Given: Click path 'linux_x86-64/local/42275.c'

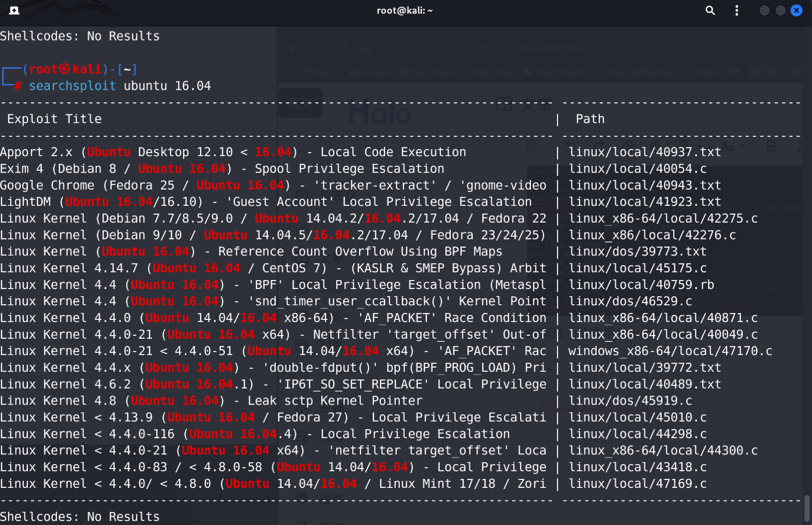Looking at the screenshot, I should [x=663, y=218].
